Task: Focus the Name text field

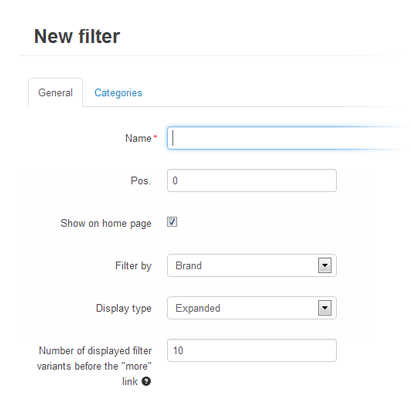Action: pyautogui.click(x=288, y=138)
